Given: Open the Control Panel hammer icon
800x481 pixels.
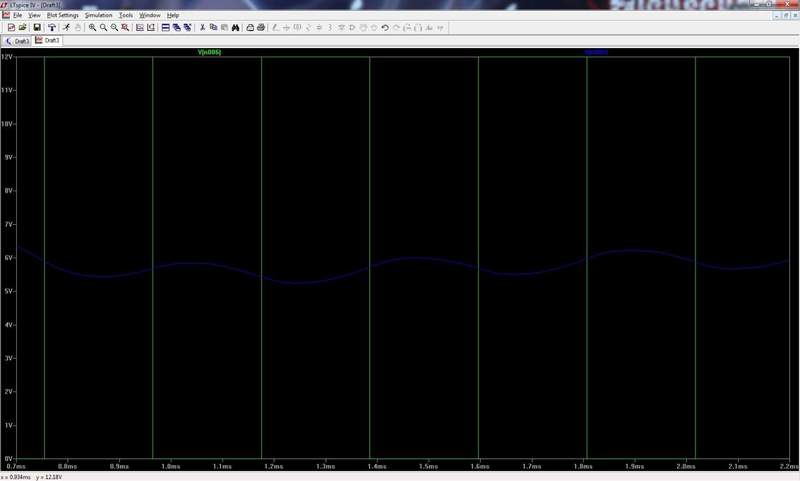Looking at the screenshot, I should pos(52,28).
